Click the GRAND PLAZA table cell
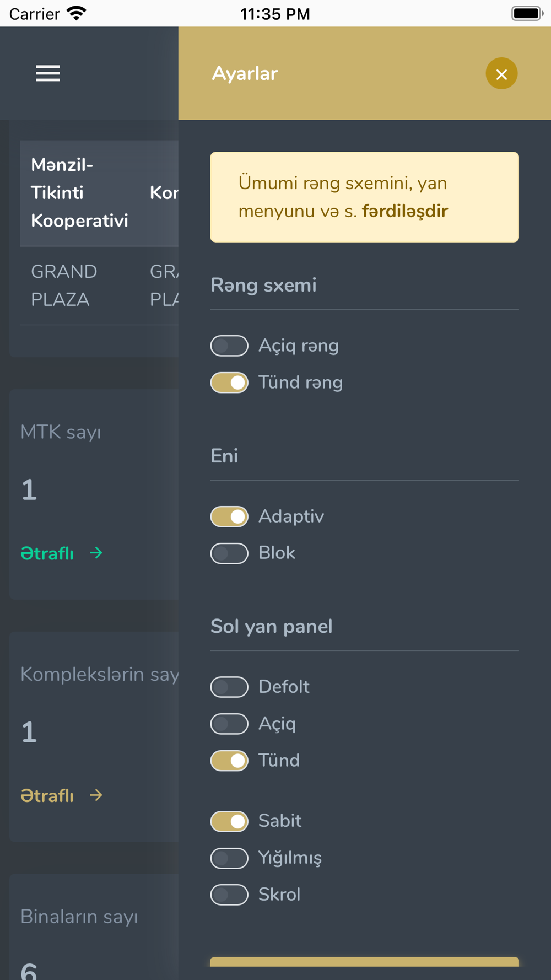551x980 pixels. tap(64, 286)
